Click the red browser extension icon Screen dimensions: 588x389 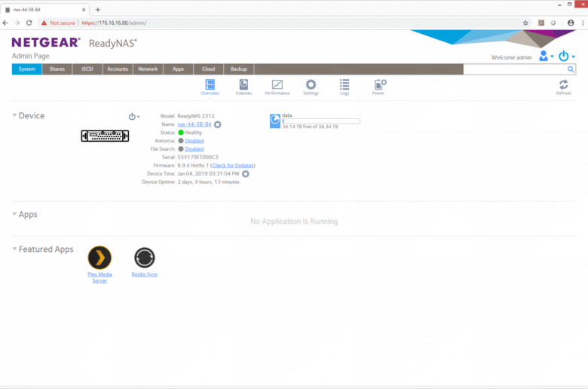pyautogui.click(x=541, y=23)
